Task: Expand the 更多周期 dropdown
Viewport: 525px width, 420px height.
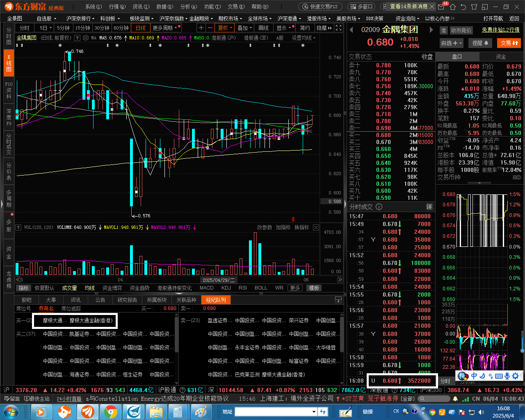Action: pyautogui.click(x=166, y=28)
